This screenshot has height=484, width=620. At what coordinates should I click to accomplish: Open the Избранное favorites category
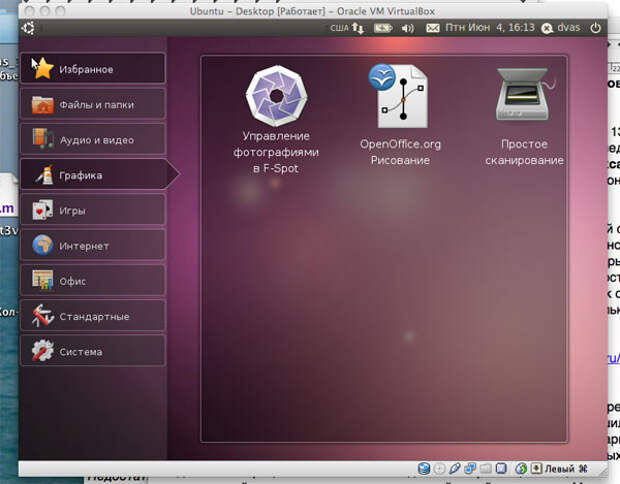coord(93,69)
